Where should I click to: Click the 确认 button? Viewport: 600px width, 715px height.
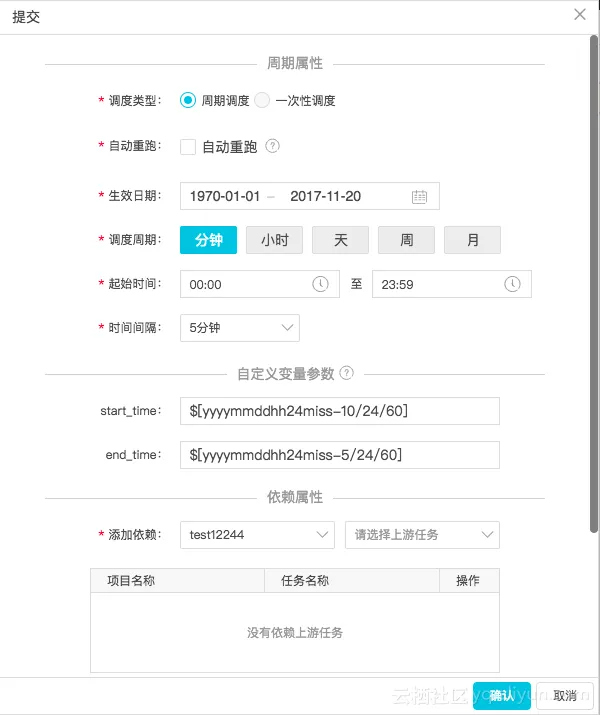(501, 696)
